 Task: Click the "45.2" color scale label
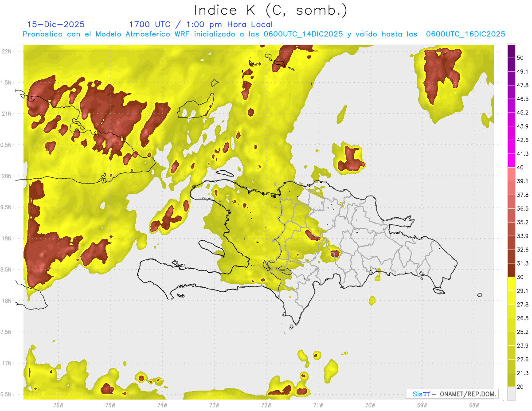[x=523, y=113]
